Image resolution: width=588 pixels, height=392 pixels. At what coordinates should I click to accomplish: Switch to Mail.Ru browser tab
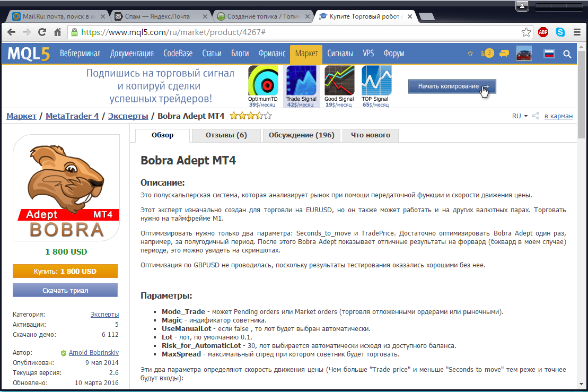58,16
